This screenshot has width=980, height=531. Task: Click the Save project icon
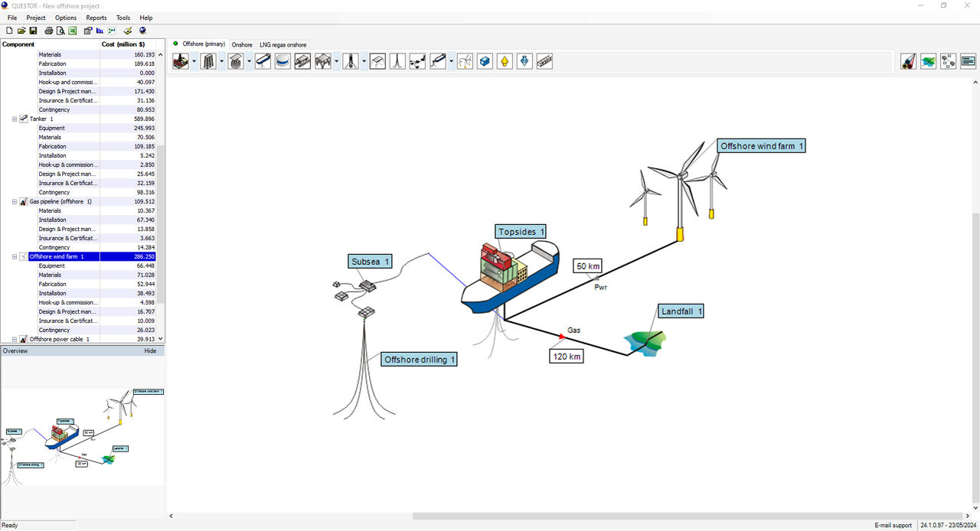pyautogui.click(x=34, y=31)
